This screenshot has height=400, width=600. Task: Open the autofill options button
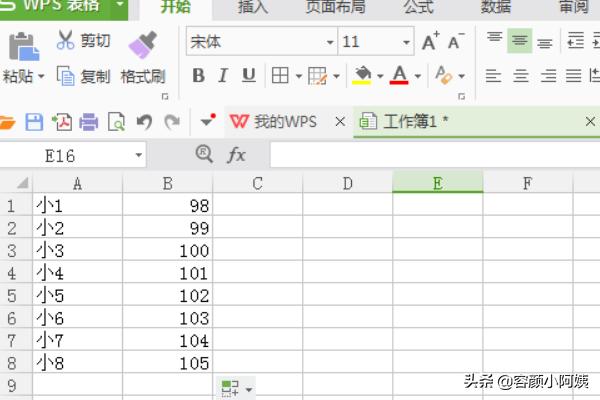tap(236, 388)
